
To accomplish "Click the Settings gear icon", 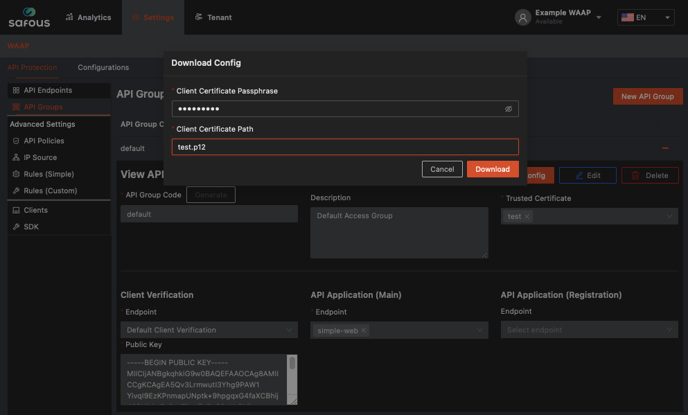I will [136, 18].
